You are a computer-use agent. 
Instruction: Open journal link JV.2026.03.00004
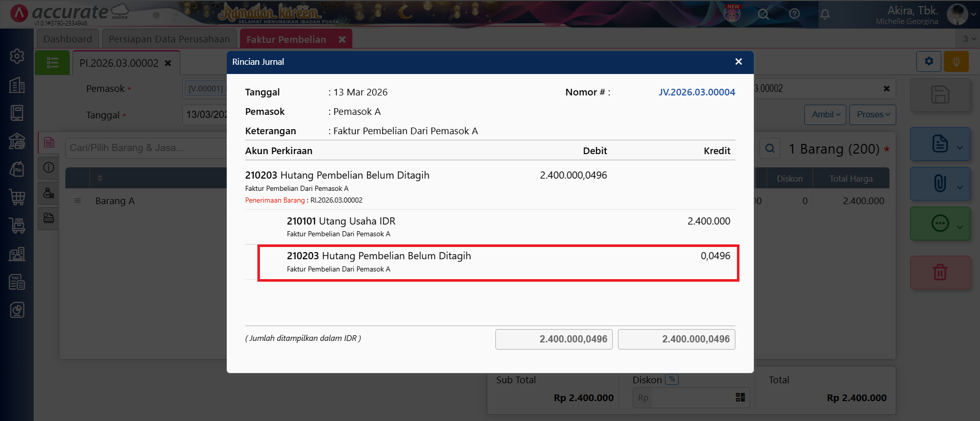697,92
